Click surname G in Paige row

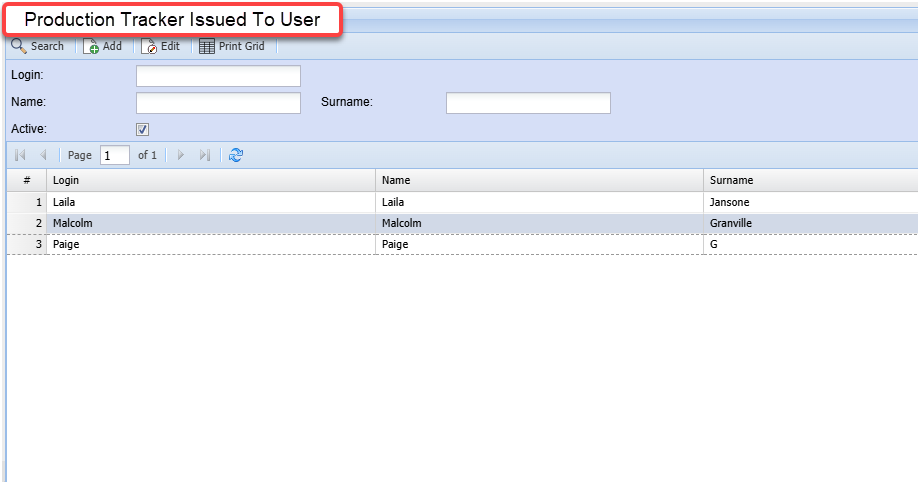point(811,244)
